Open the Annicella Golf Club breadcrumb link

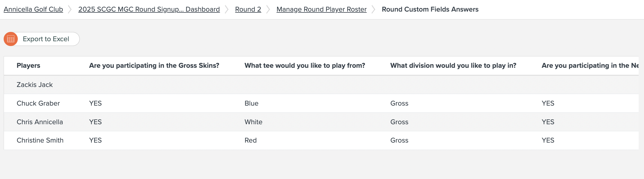[x=33, y=9]
